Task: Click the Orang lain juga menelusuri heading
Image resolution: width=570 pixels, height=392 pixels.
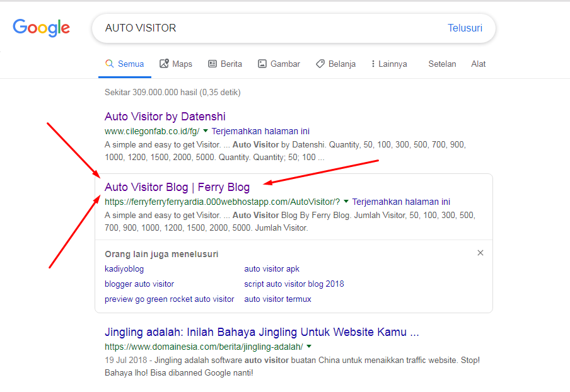Action: [x=161, y=254]
